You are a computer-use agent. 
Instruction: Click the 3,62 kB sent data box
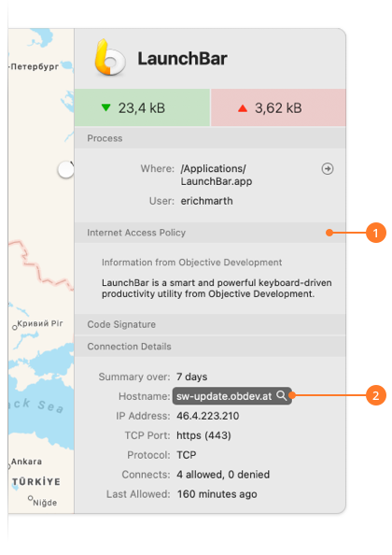coord(278,107)
